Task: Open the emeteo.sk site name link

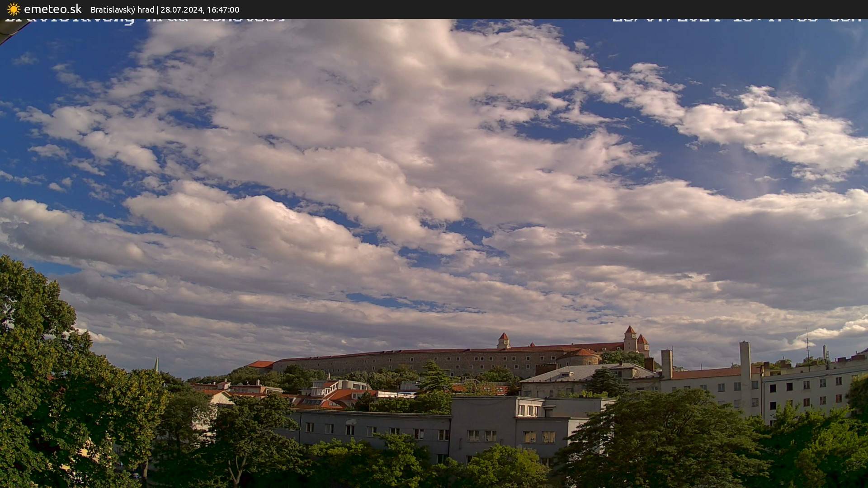Action: (52, 9)
